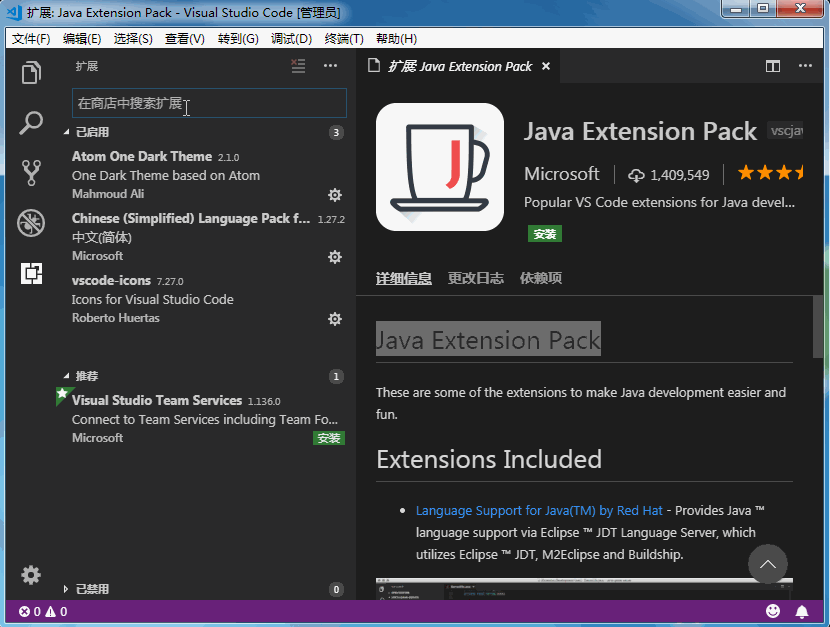Open the 调试(D) menu

(x=292, y=39)
